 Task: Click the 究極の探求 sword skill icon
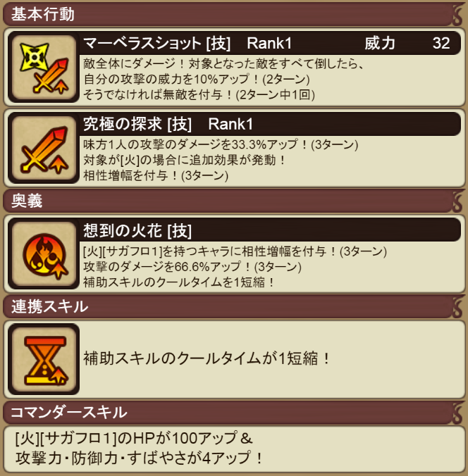pos(44,148)
